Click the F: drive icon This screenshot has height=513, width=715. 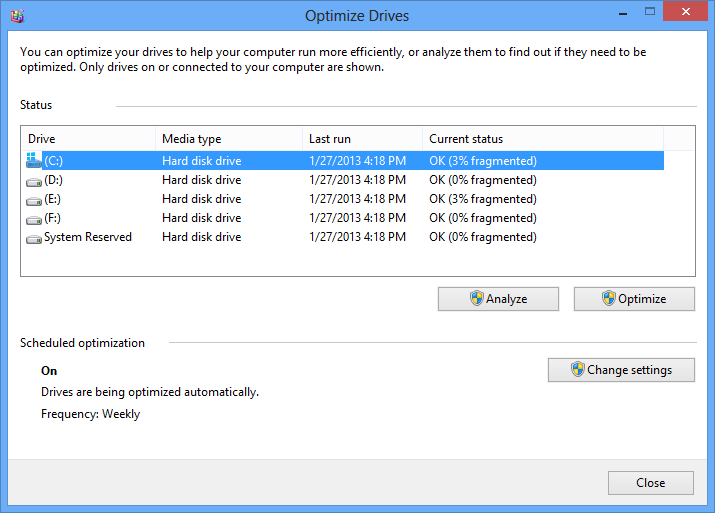click(x=34, y=220)
